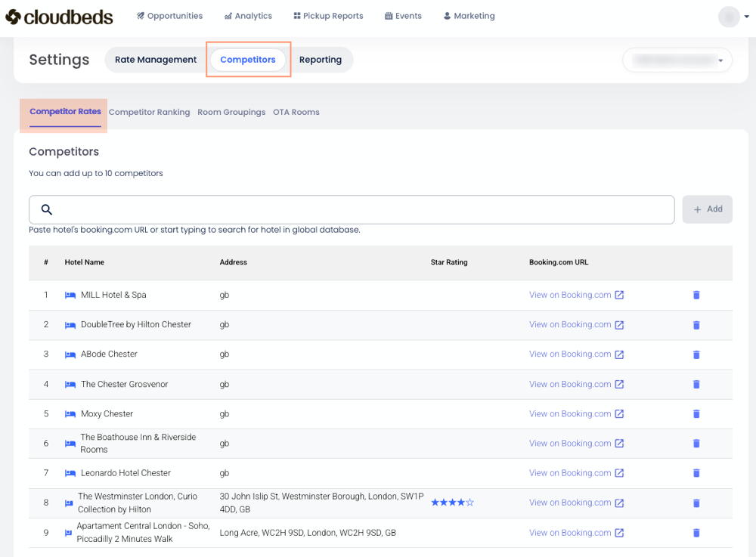The width and height of the screenshot is (756, 557).
Task: Switch to the Competitor Ranking tab
Action: [x=149, y=112]
